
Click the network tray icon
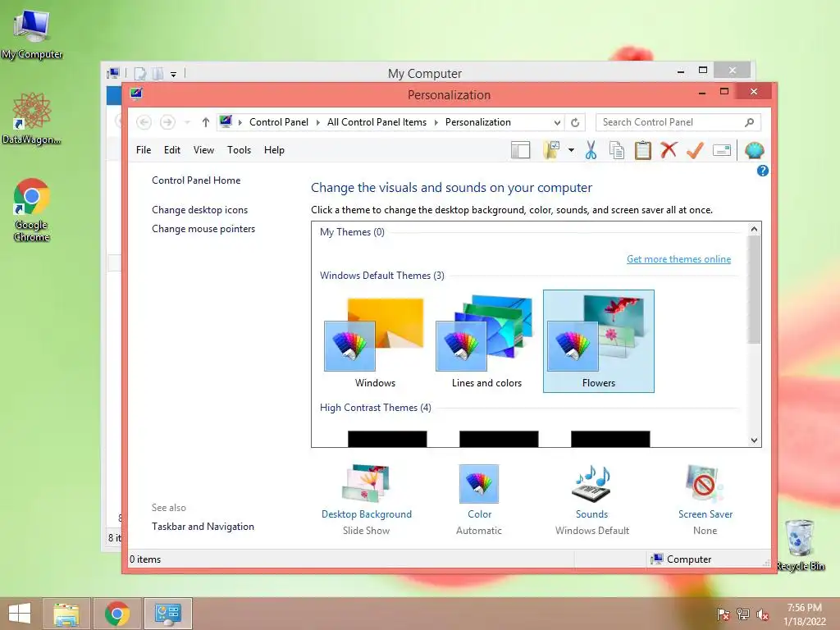743,614
